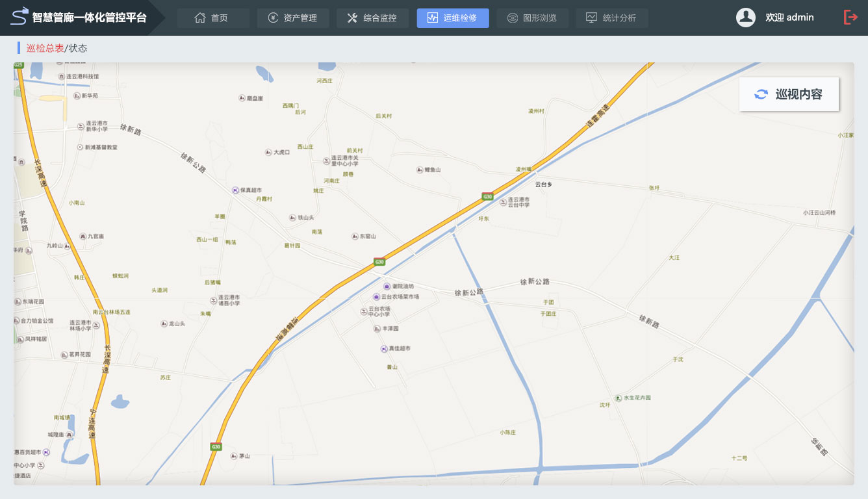Click the 欢迎 admin text
Image resolution: width=868 pixels, height=499 pixels.
(789, 18)
